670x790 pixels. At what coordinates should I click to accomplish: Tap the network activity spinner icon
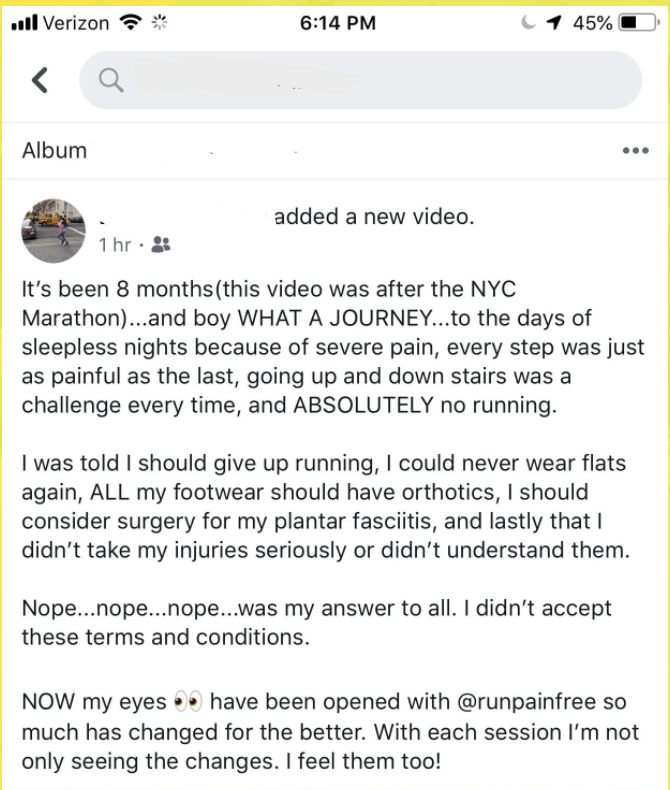157,23
